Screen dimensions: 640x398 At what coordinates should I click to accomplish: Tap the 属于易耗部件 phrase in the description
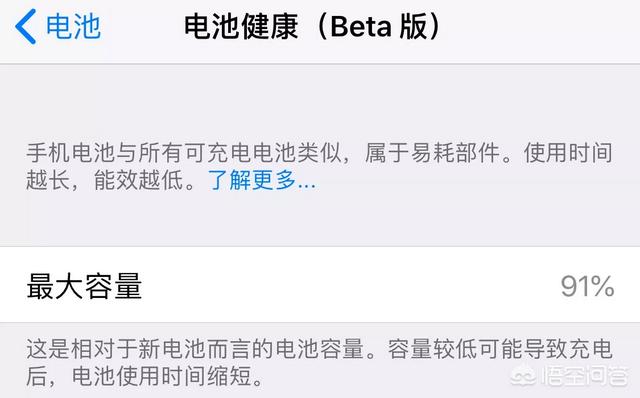tap(432, 153)
